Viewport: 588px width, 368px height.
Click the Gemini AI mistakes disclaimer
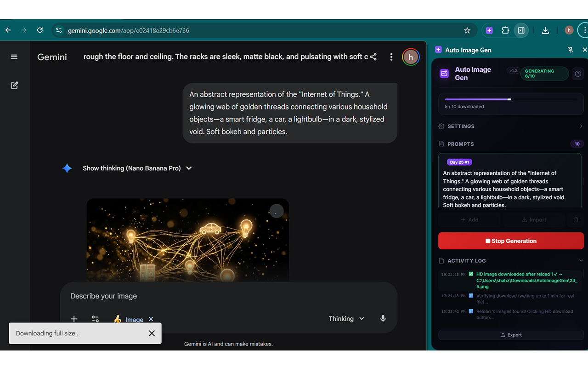click(x=228, y=344)
